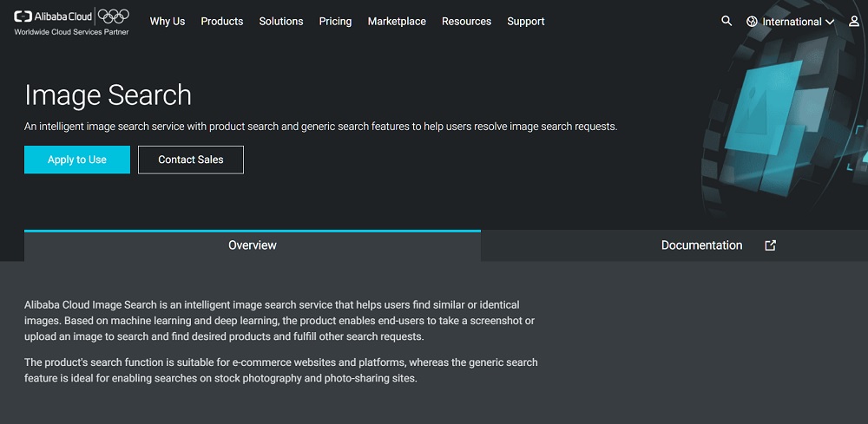868x424 pixels.
Task: Click the external link icon beside Documentation
Action: click(x=770, y=245)
